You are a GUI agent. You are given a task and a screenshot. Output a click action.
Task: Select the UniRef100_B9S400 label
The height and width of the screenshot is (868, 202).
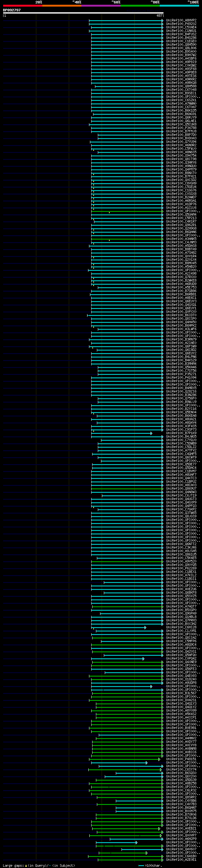tap(181, 52)
